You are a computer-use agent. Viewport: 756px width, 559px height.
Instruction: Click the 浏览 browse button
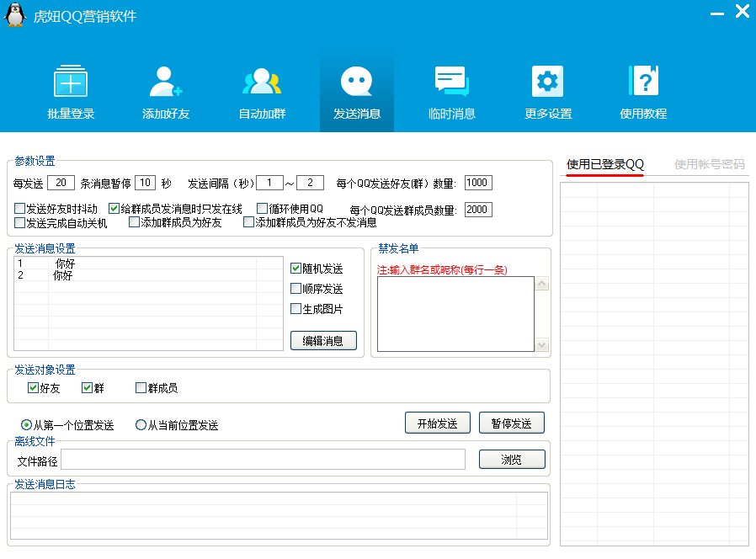pyautogui.click(x=512, y=459)
